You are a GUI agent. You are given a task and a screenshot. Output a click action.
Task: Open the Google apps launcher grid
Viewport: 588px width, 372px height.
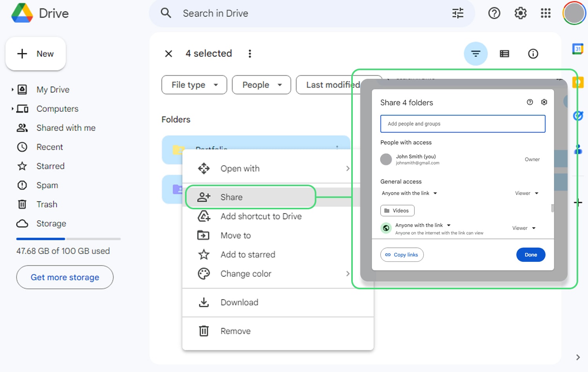click(545, 13)
